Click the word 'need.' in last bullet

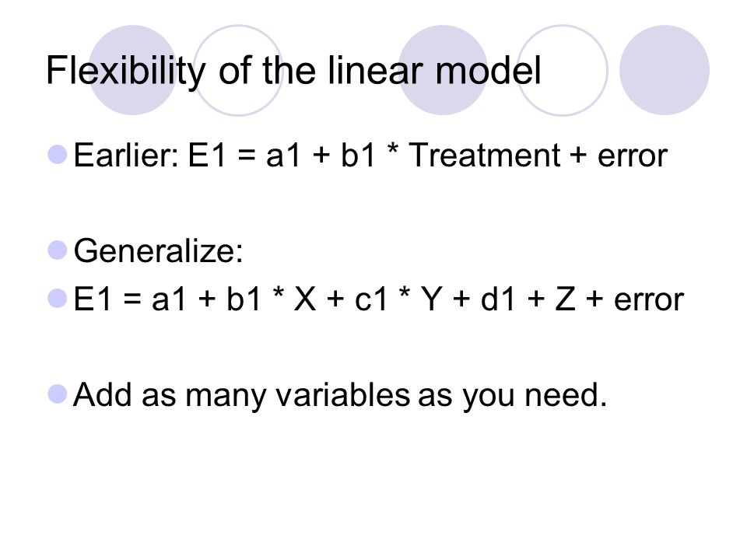tap(566, 395)
